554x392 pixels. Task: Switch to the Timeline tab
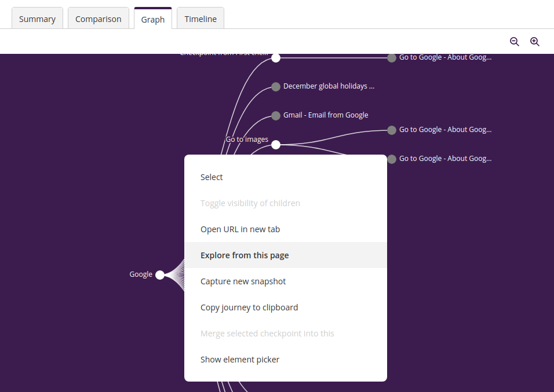pyautogui.click(x=201, y=19)
